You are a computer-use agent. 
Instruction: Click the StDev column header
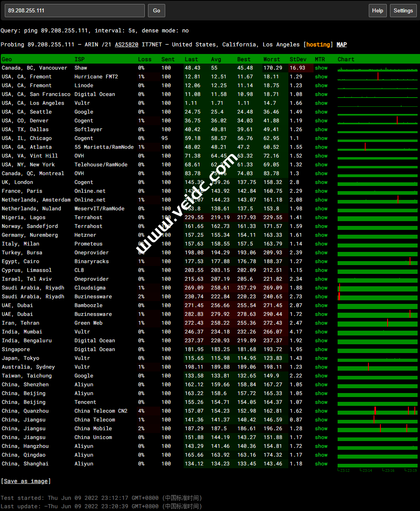pyautogui.click(x=298, y=59)
